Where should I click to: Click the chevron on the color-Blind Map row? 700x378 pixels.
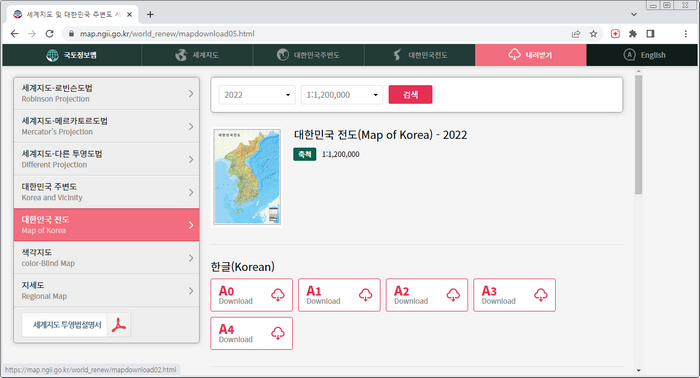(191, 258)
